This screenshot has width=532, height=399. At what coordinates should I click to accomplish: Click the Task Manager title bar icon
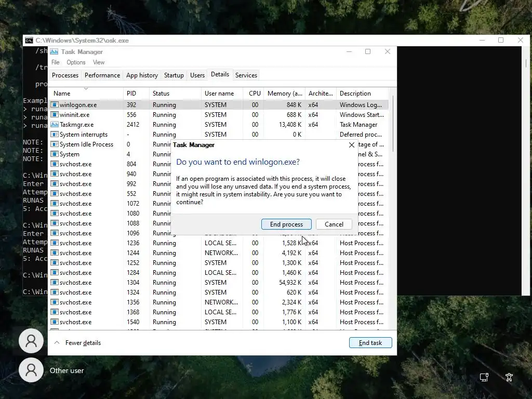(54, 51)
